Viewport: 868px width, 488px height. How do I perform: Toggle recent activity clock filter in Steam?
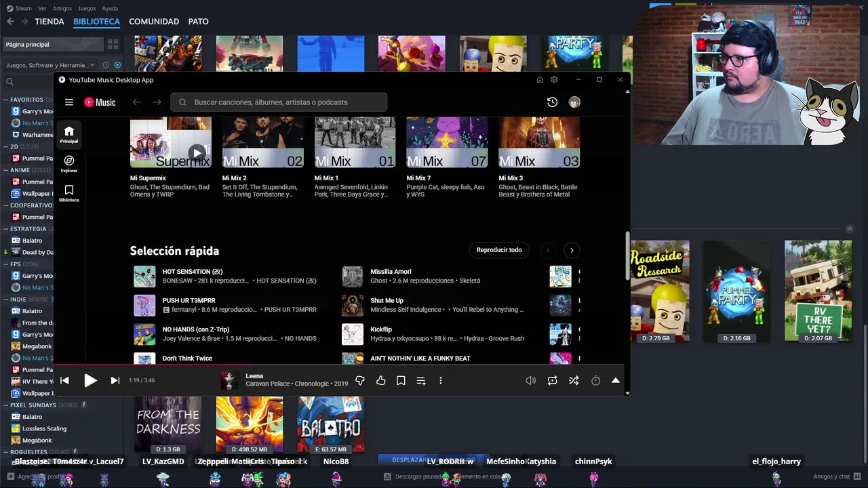(106, 65)
